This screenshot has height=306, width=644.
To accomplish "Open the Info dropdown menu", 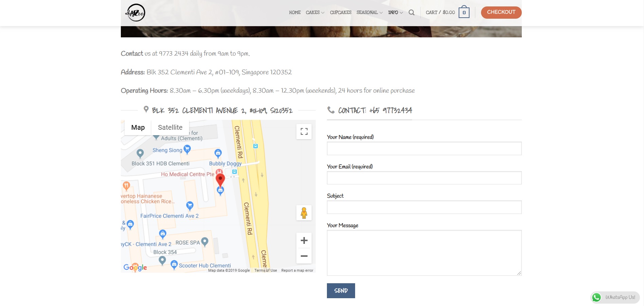I will click(395, 13).
